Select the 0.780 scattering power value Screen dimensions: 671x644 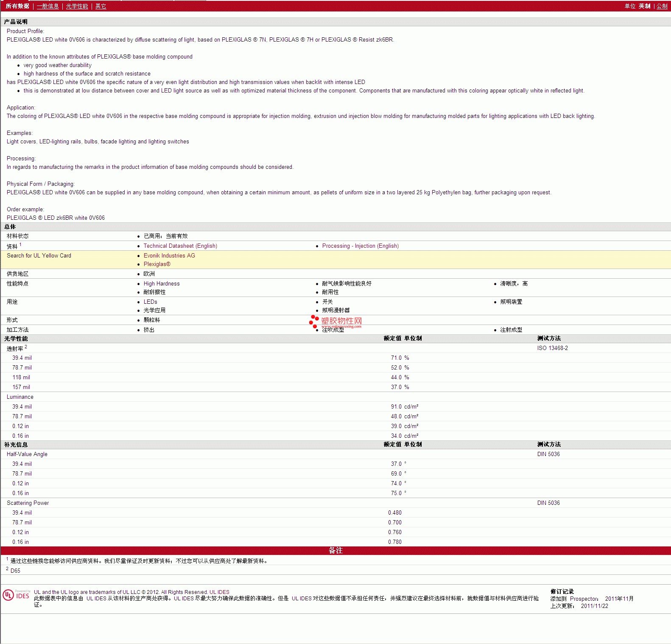pyautogui.click(x=394, y=542)
